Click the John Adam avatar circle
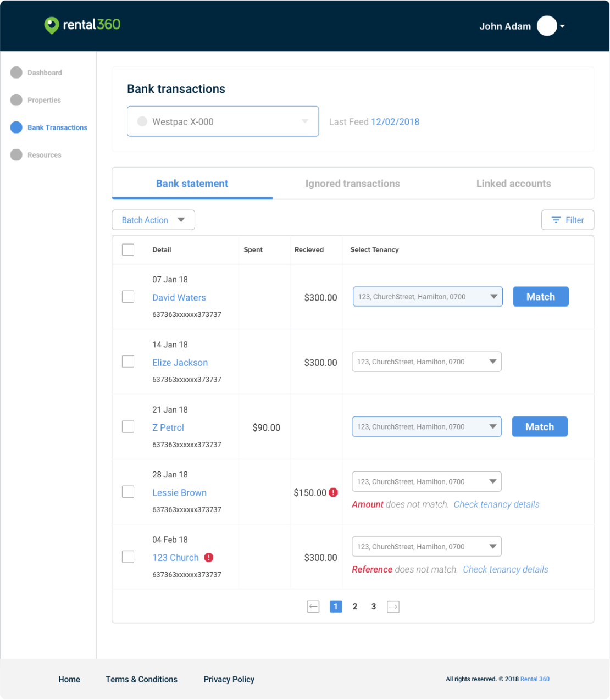 (547, 26)
